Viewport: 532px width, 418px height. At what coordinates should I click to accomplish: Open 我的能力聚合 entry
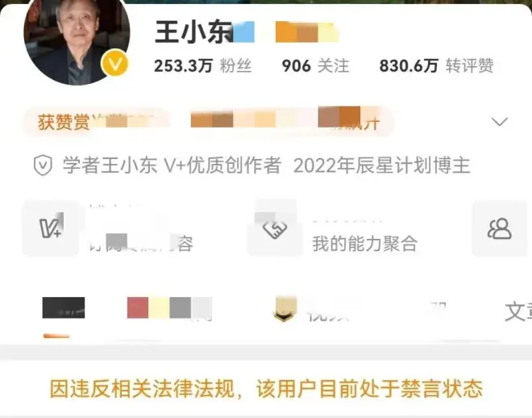[364, 244]
